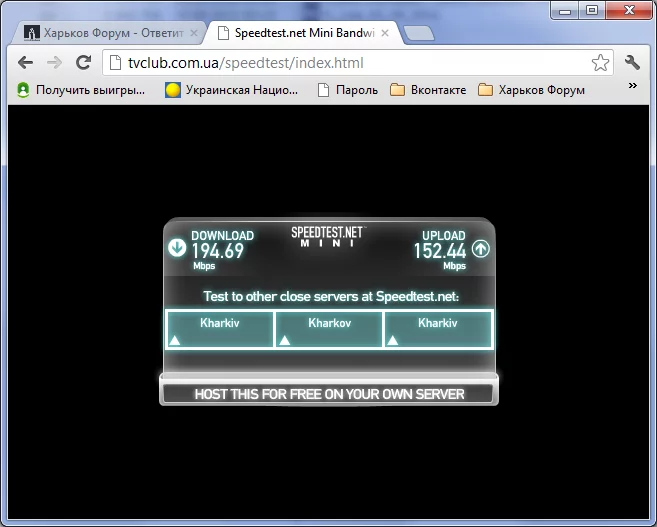
Task: Click the browser forward arrow
Action: point(54,63)
